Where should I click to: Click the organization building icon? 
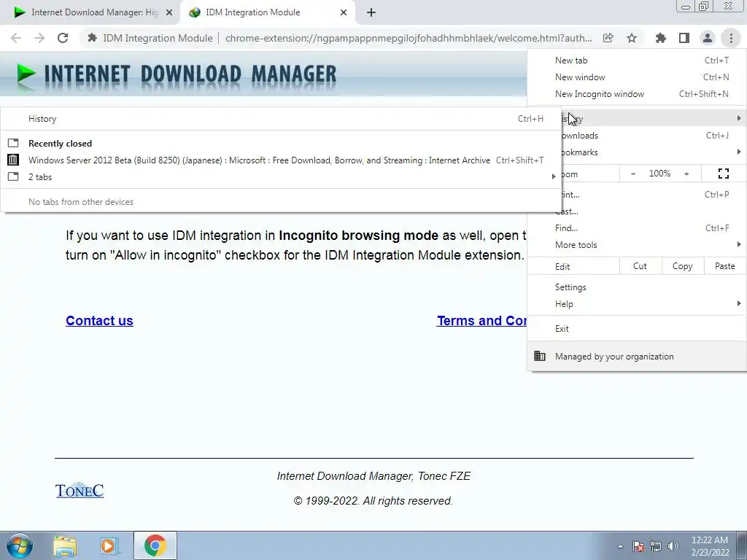coord(540,356)
